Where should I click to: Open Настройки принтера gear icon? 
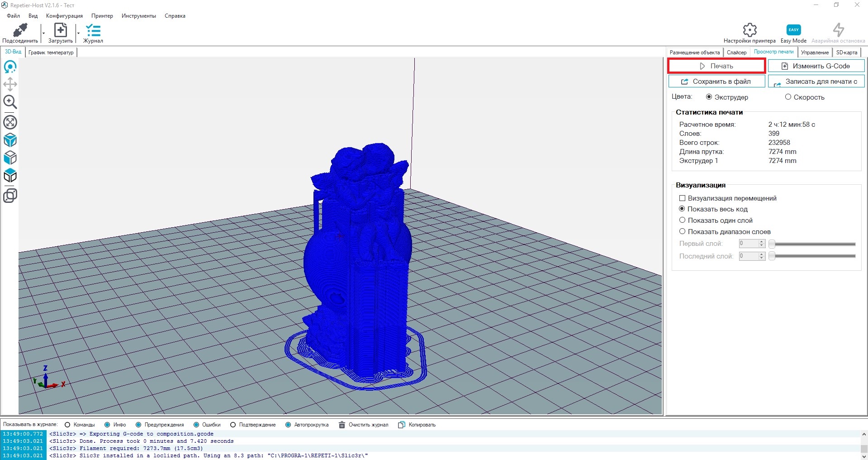749,30
